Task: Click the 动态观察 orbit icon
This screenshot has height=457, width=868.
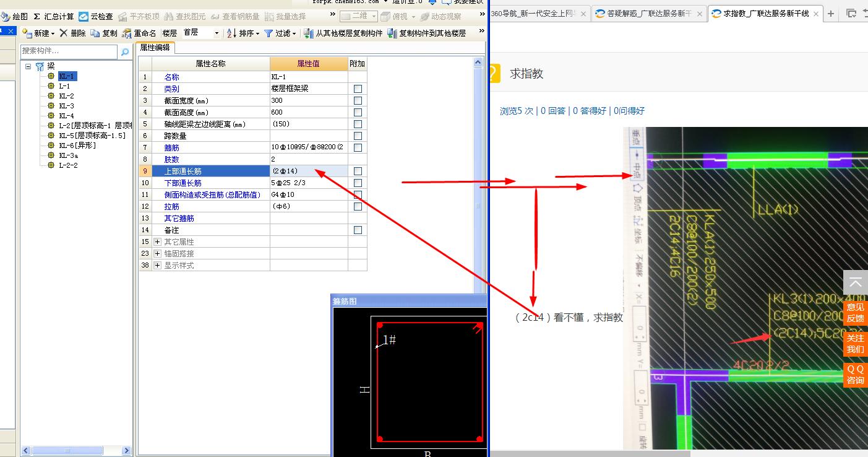Action: (x=424, y=17)
